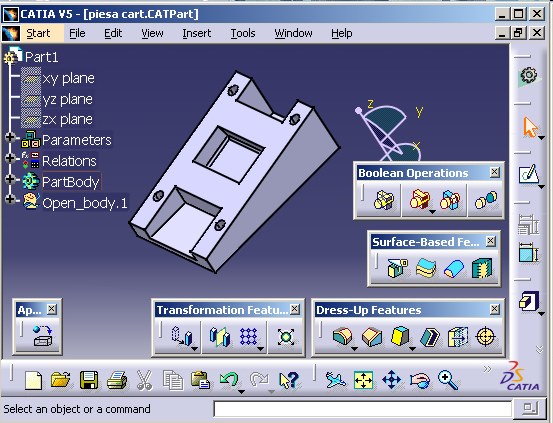Open the Help menu
This screenshot has height=423, width=553.
click(x=342, y=33)
